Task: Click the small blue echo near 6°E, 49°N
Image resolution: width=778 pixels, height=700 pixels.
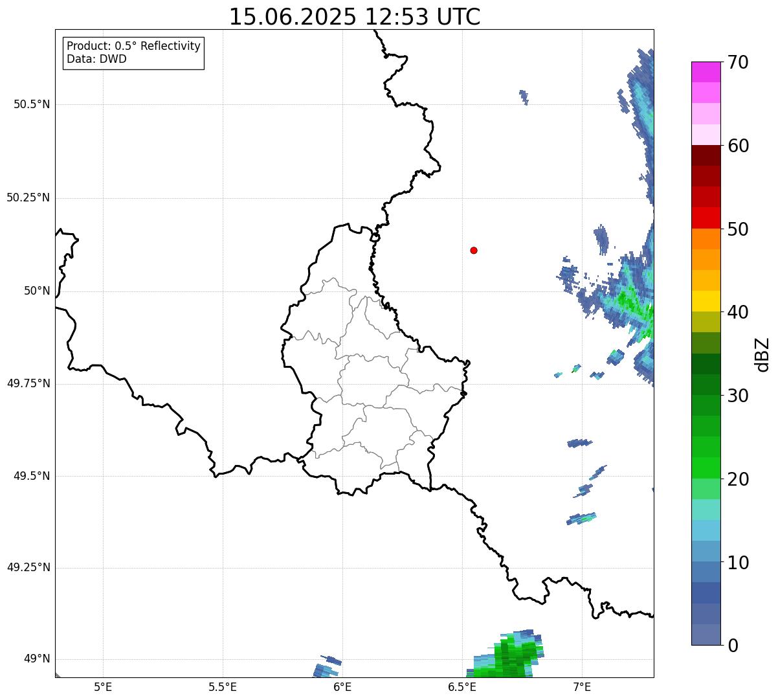Action: coord(327,667)
